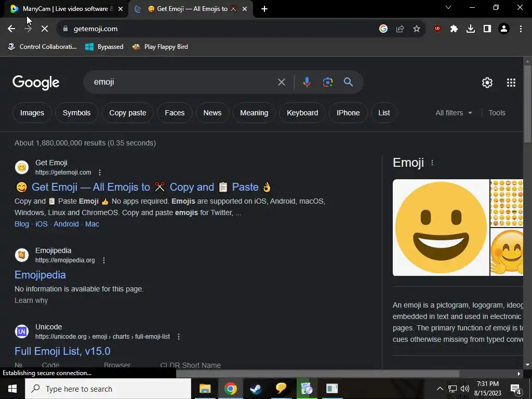532x399 pixels.
Task: Switch to News results
Action: (x=212, y=113)
